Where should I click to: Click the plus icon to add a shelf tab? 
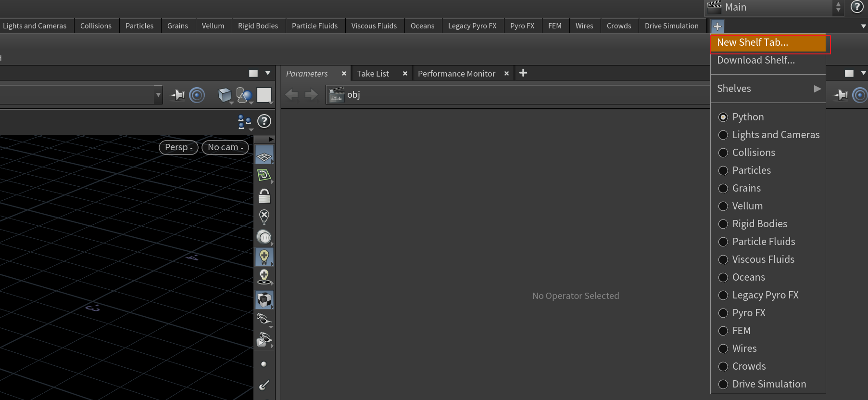717,26
